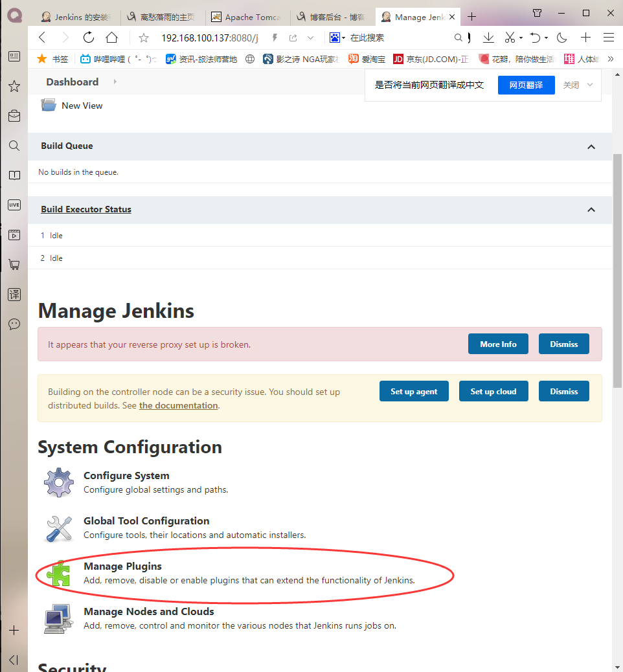Show more bookmarks with the double chevron

(611, 59)
